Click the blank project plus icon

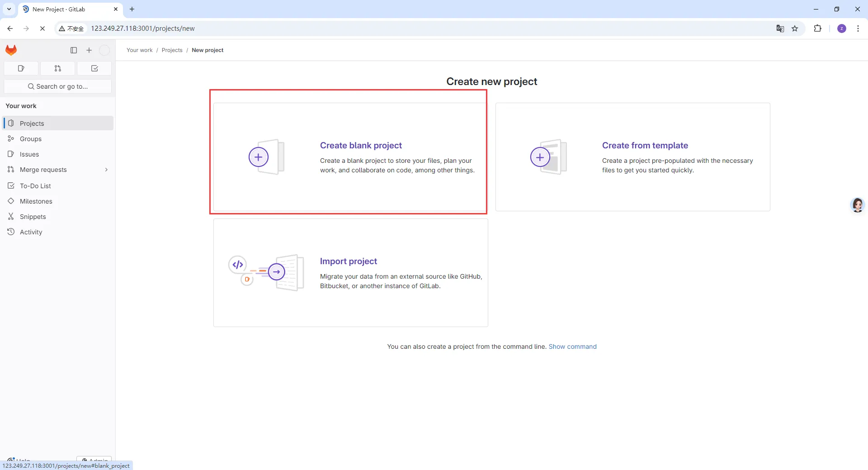tap(259, 157)
